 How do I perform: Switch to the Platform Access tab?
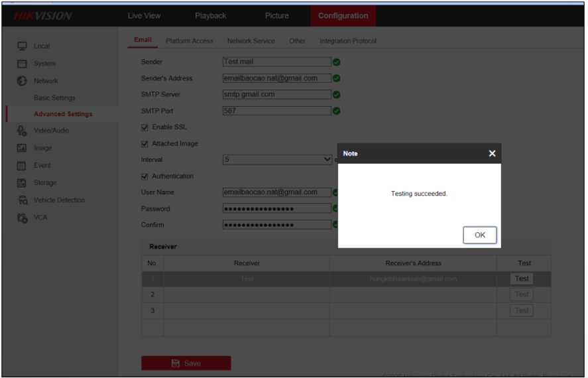tap(189, 41)
